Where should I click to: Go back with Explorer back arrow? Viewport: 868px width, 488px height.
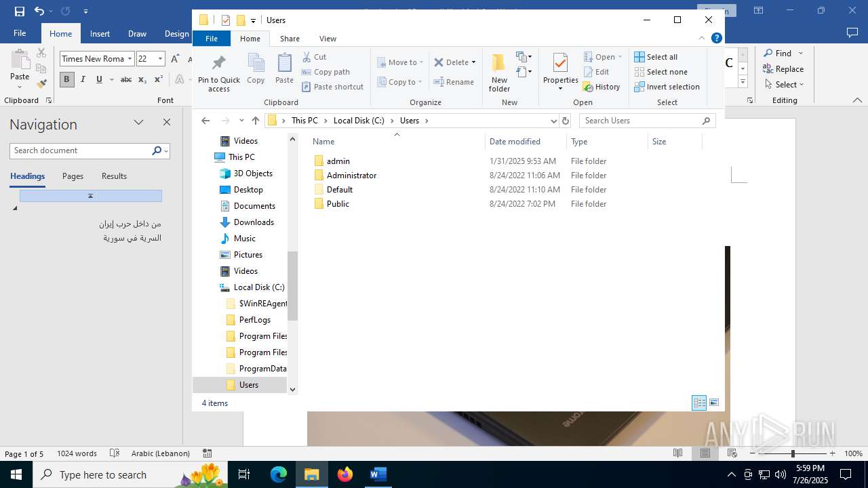(x=205, y=121)
